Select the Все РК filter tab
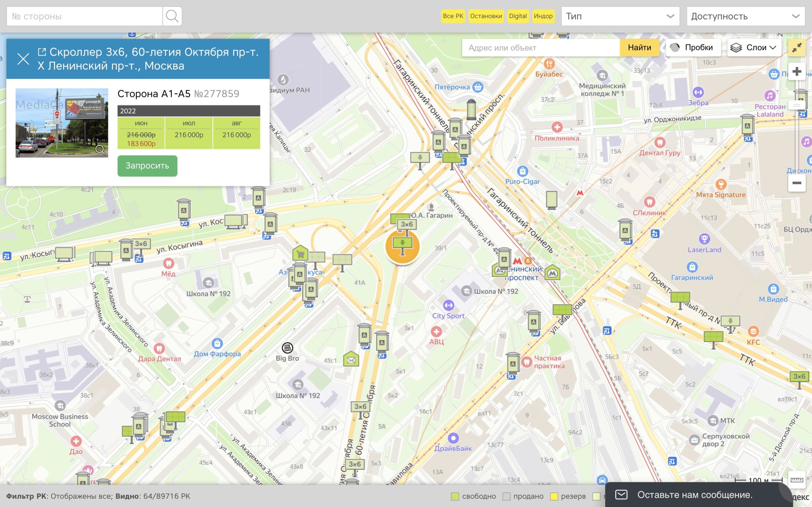 click(x=453, y=16)
